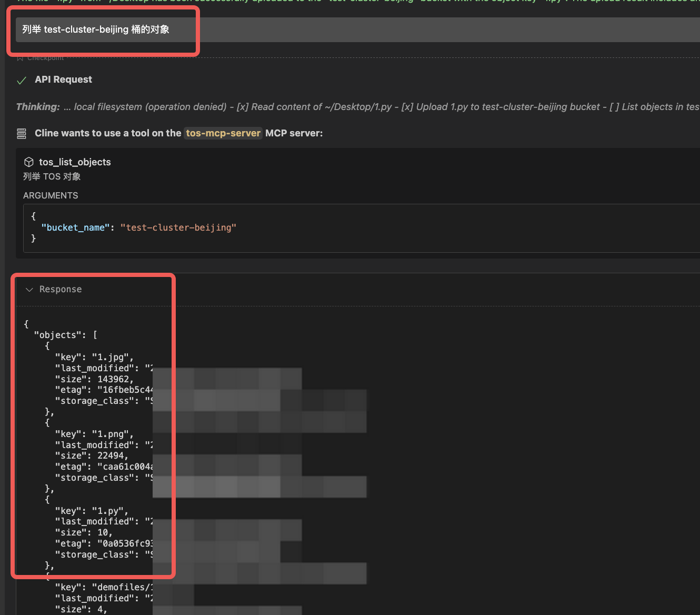Screen dimensions: 700x615
Task: Click the "bucket_name" key in arguments
Action: coord(75,227)
